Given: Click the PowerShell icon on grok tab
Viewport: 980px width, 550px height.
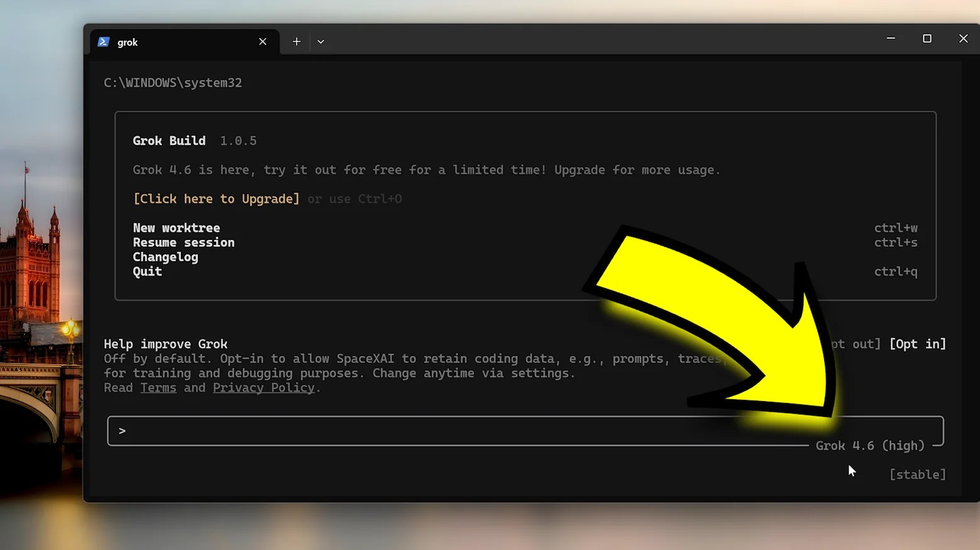Looking at the screenshot, I should click(104, 41).
